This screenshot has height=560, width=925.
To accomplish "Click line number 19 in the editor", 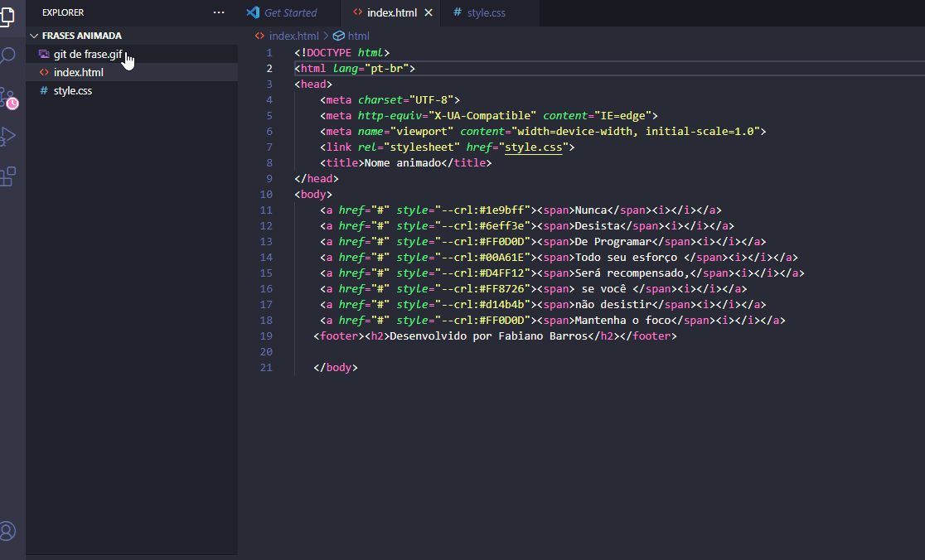I will click(x=266, y=336).
